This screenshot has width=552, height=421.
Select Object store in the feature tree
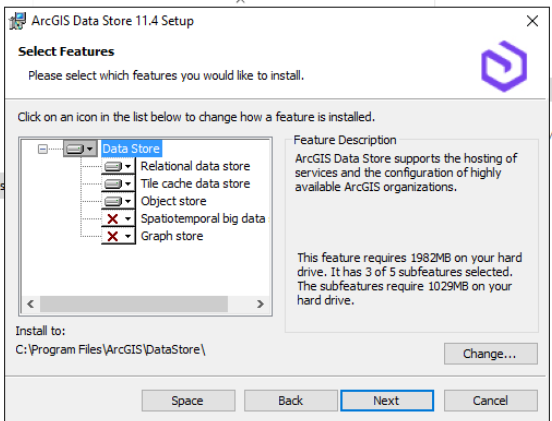click(x=174, y=201)
